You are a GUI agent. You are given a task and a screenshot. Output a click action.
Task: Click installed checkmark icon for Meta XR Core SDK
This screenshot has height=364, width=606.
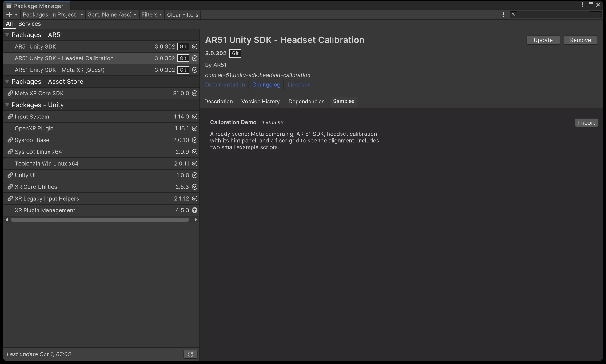195,93
